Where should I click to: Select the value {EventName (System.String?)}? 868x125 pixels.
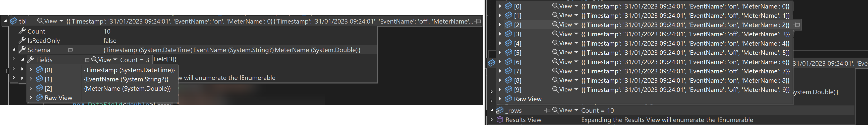click(126, 79)
